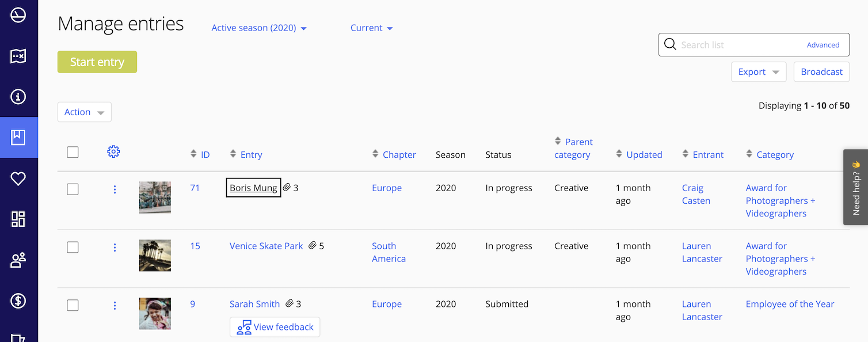Click the Start entry button
Image resolution: width=868 pixels, height=342 pixels.
(97, 62)
